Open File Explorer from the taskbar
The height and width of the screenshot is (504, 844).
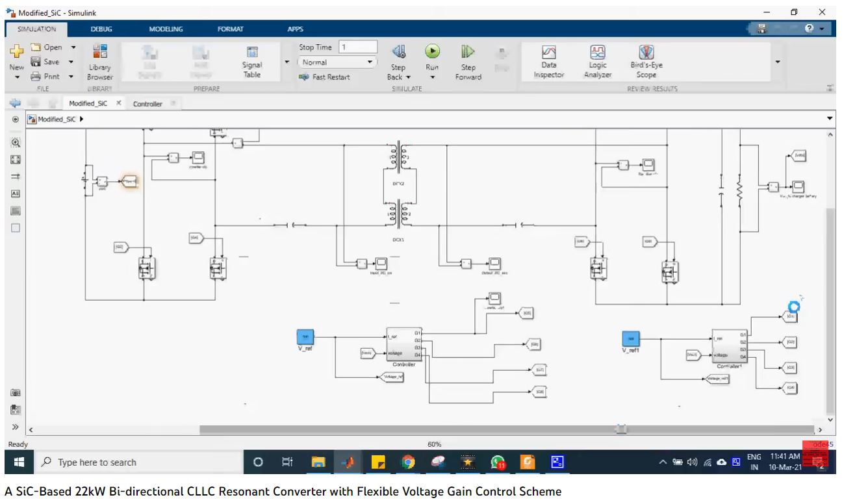click(x=318, y=462)
